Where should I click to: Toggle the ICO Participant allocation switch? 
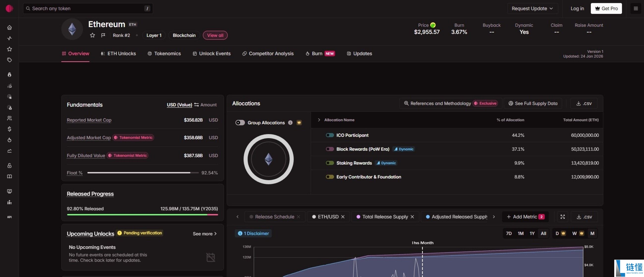coord(330,135)
